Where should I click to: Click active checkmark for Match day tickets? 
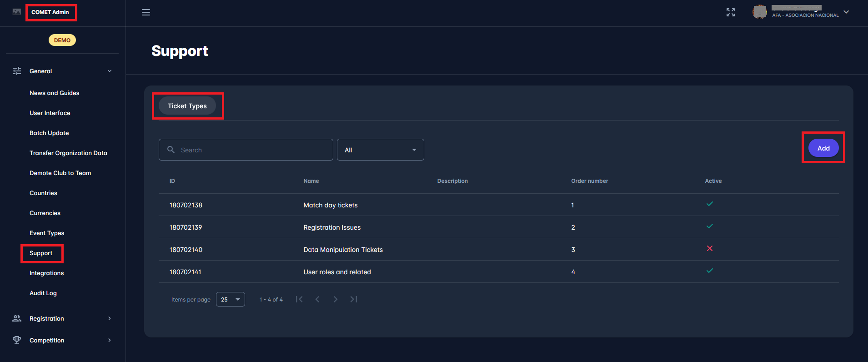pyautogui.click(x=709, y=204)
